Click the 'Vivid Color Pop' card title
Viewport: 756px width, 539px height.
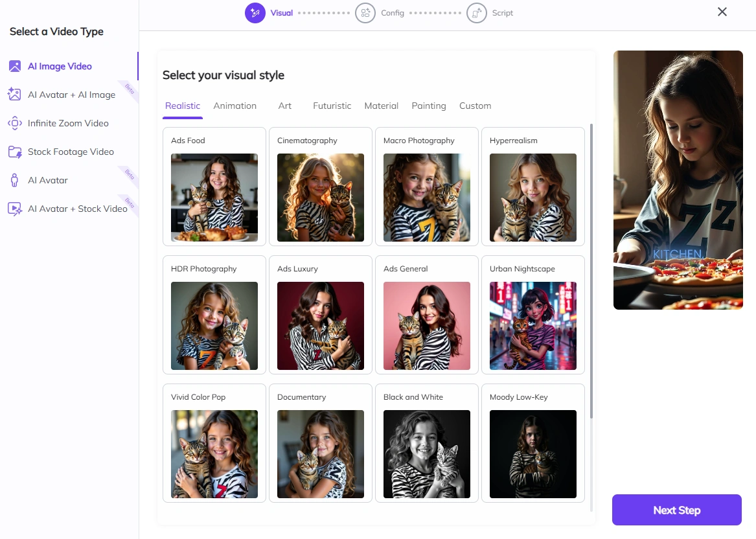pyautogui.click(x=198, y=396)
